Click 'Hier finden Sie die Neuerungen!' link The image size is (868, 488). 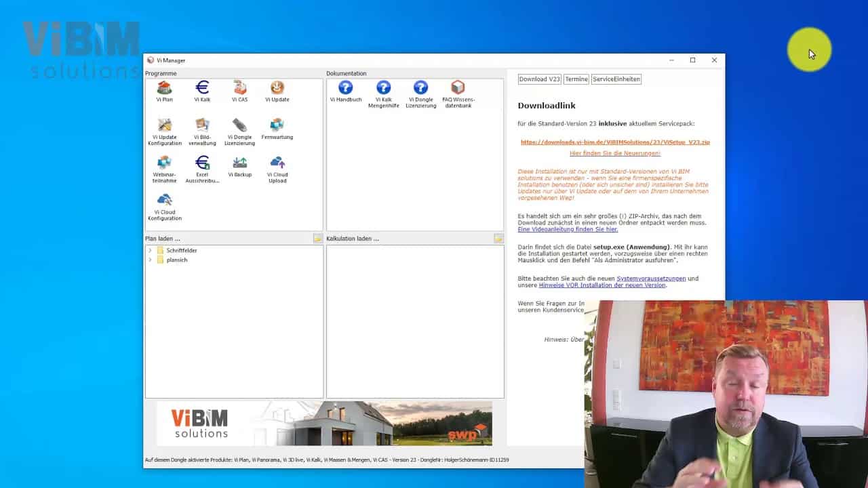[614, 153]
